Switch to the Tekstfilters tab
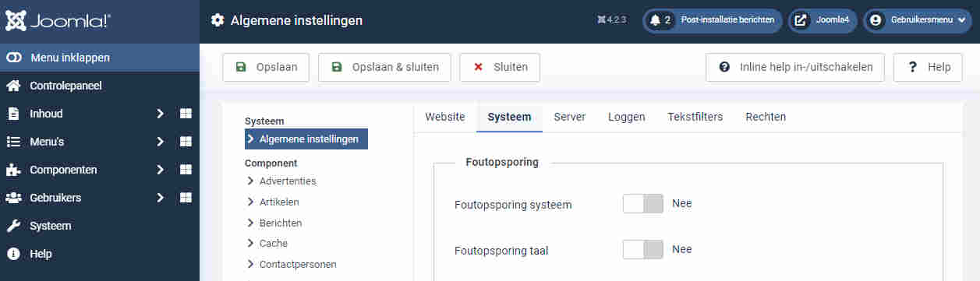The width and height of the screenshot is (980, 281). (x=695, y=117)
